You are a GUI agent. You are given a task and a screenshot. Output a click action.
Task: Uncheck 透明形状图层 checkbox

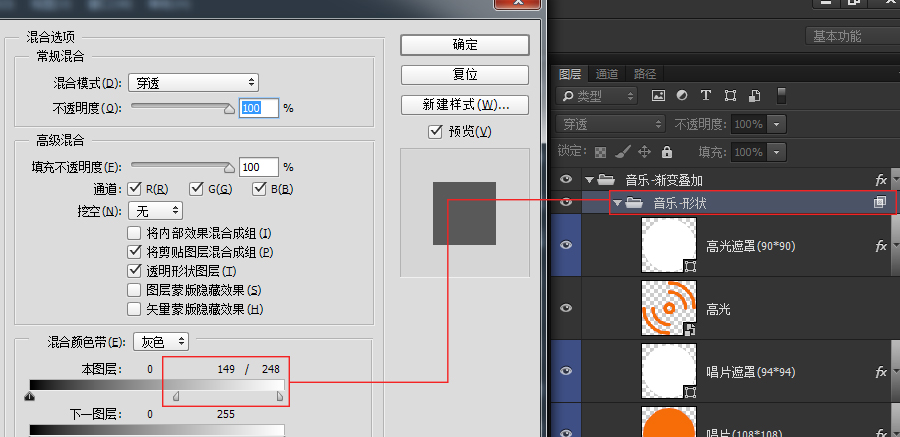point(134,270)
